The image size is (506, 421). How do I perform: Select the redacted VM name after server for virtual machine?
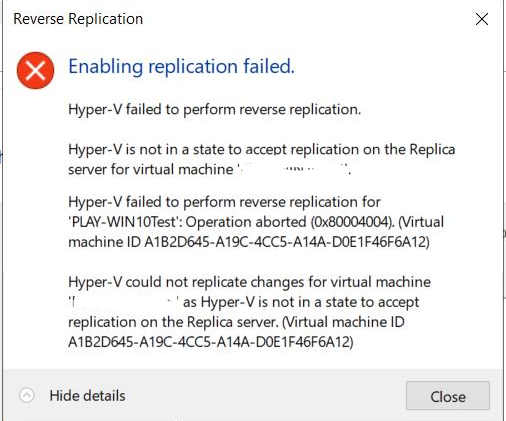[x=293, y=169]
